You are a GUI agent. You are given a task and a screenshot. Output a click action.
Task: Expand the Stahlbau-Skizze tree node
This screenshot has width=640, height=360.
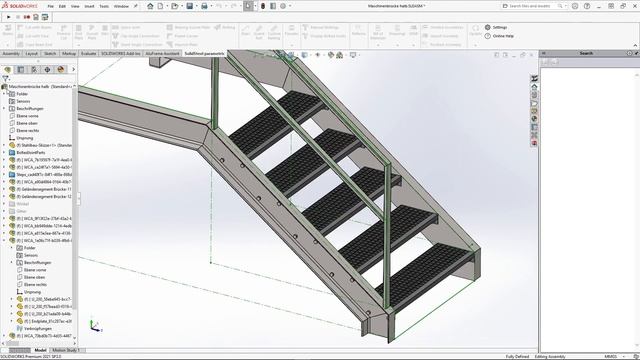(x=4, y=145)
